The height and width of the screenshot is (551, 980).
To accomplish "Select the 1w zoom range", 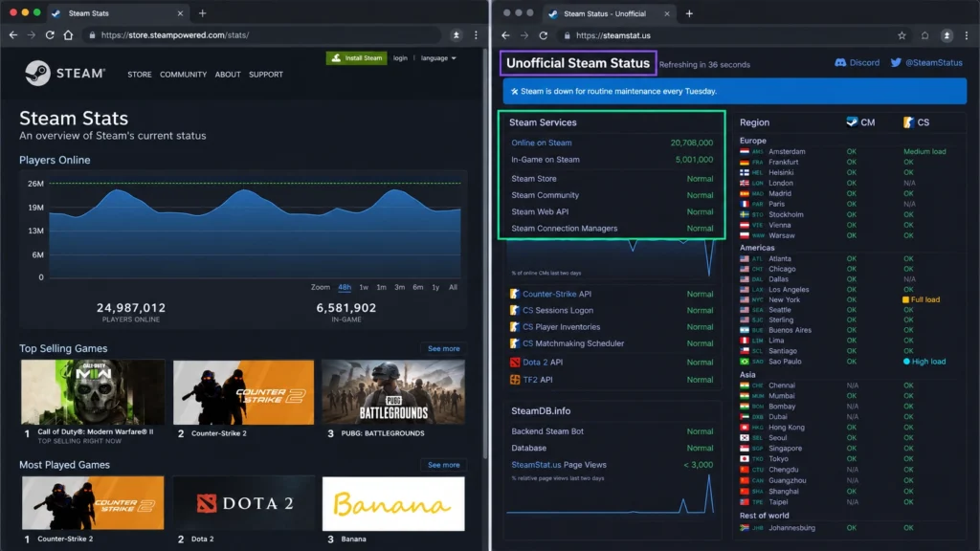I will [364, 287].
